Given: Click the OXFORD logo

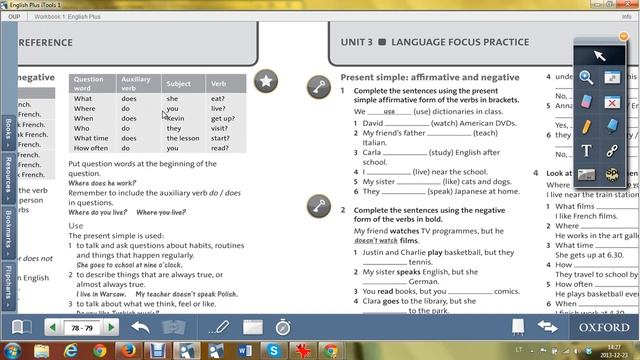Looking at the screenshot, I should click(604, 327).
